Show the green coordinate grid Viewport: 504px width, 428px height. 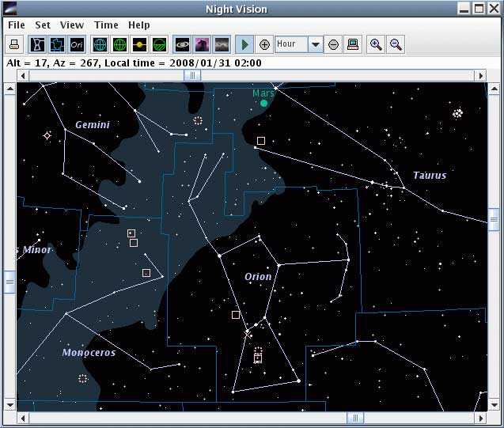coord(119,44)
